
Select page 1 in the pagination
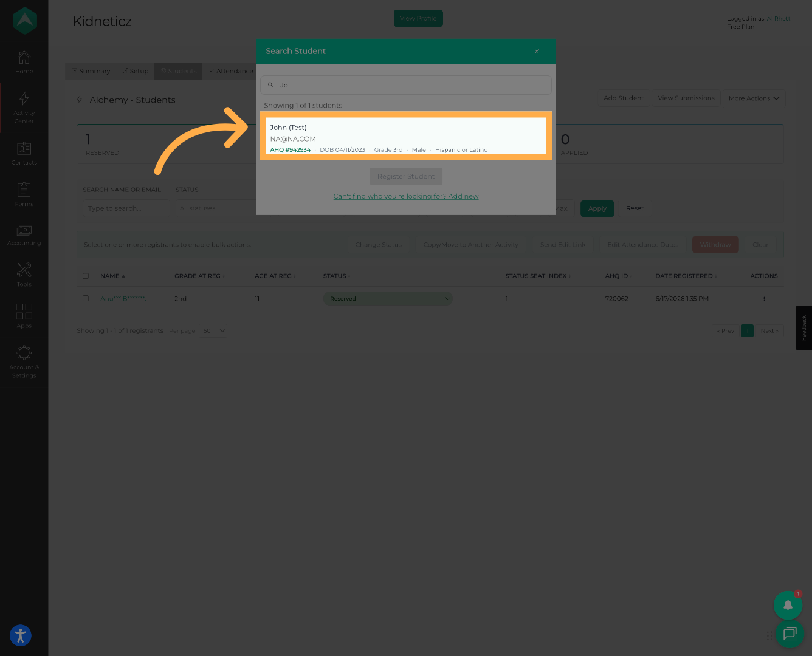748,331
